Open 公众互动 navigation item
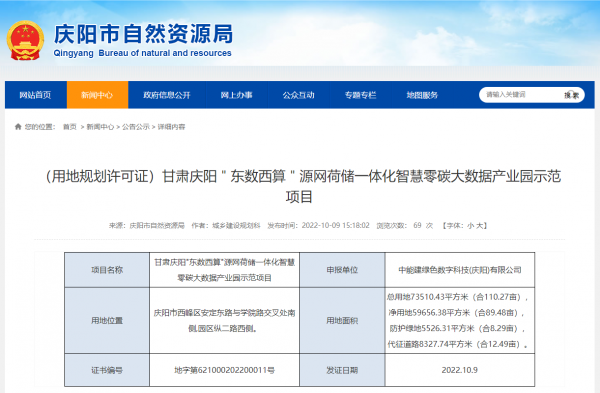The image size is (600, 393). tap(298, 95)
